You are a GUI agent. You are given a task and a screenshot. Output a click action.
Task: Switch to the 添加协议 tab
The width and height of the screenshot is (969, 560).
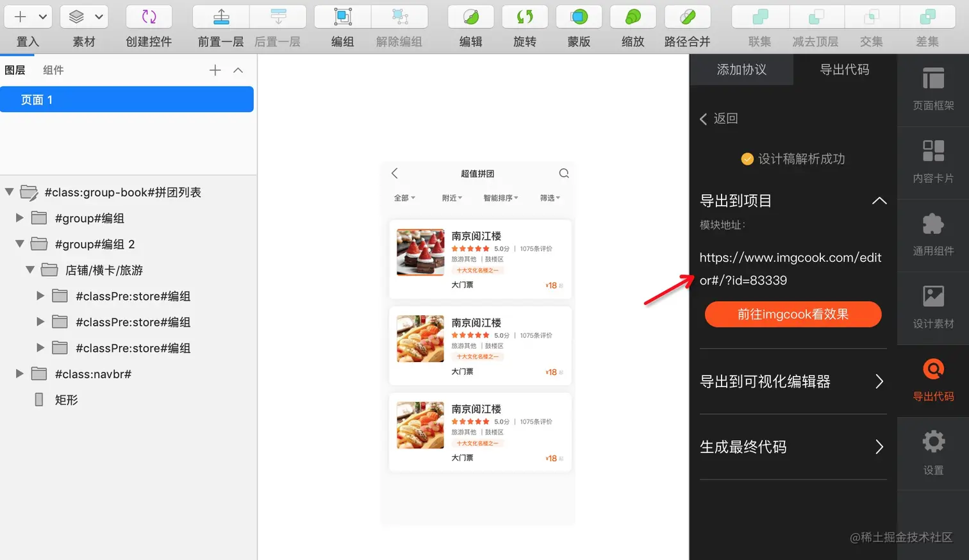tap(741, 69)
